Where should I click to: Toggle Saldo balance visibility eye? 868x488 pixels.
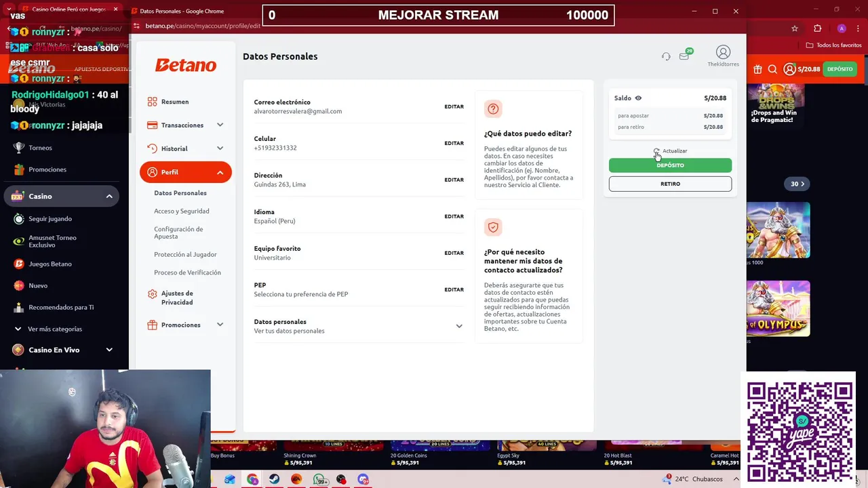[638, 98]
